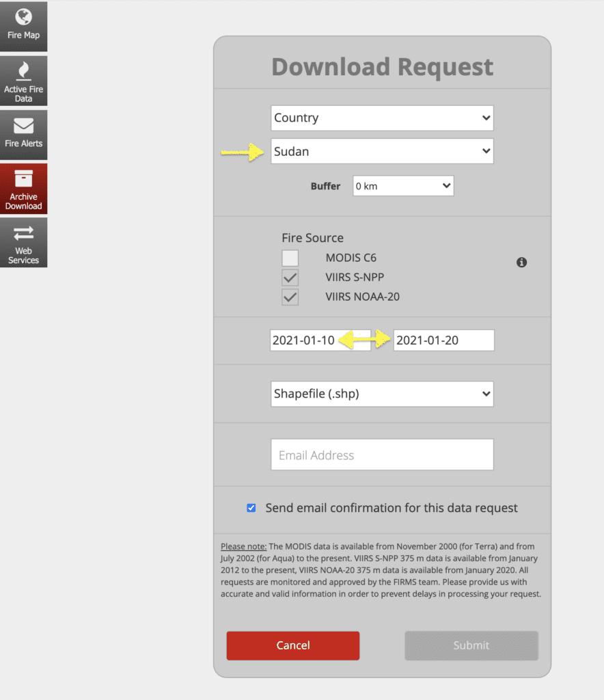Click the Submit button

pos(471,645)
